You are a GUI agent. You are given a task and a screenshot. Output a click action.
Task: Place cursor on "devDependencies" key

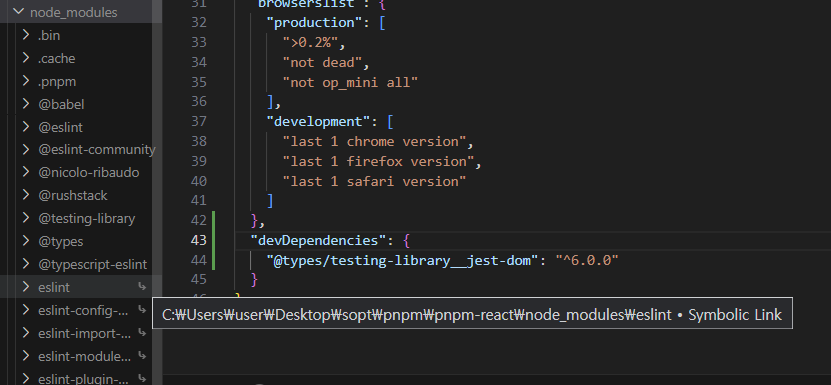[318, 240]
